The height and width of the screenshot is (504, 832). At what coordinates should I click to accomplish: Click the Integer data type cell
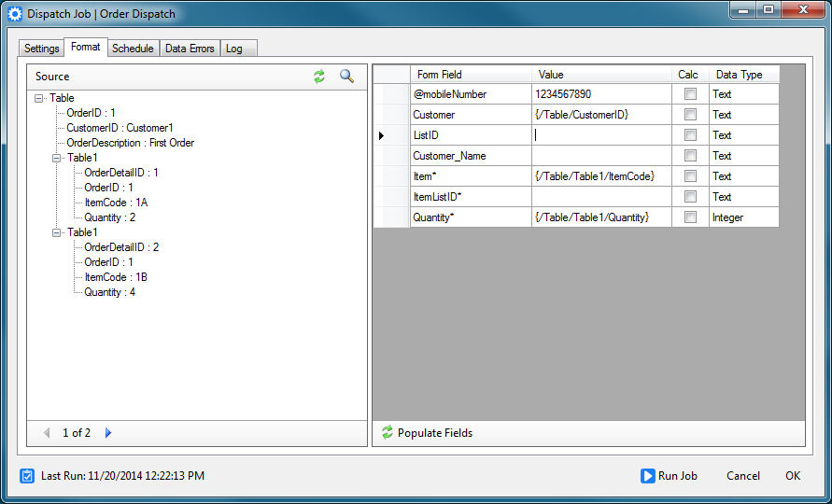click(744, 217)
